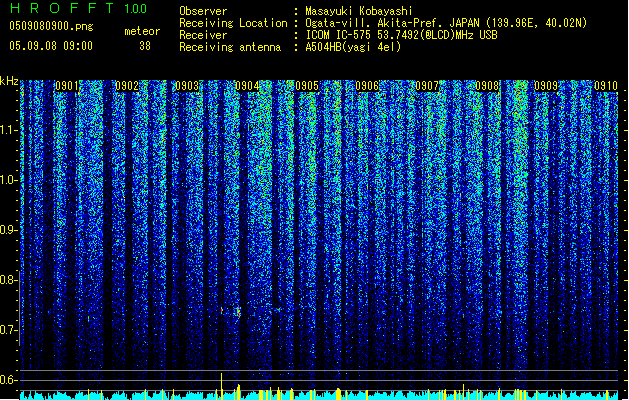
Task: Click the 0904 time marker
Action: tap(247, 86)
